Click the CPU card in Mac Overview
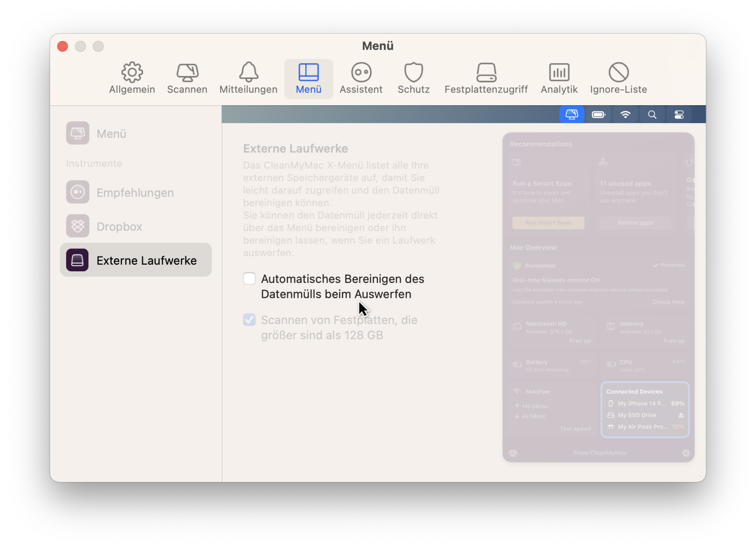The width and height of the screenshot is (756, 548). 645,365
